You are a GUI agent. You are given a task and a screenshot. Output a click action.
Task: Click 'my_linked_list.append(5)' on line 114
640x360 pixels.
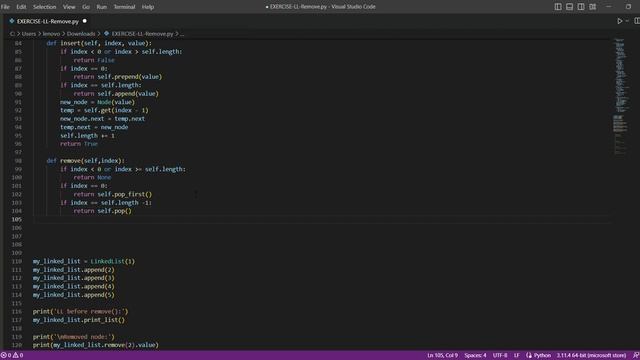(x=73, y=295)
